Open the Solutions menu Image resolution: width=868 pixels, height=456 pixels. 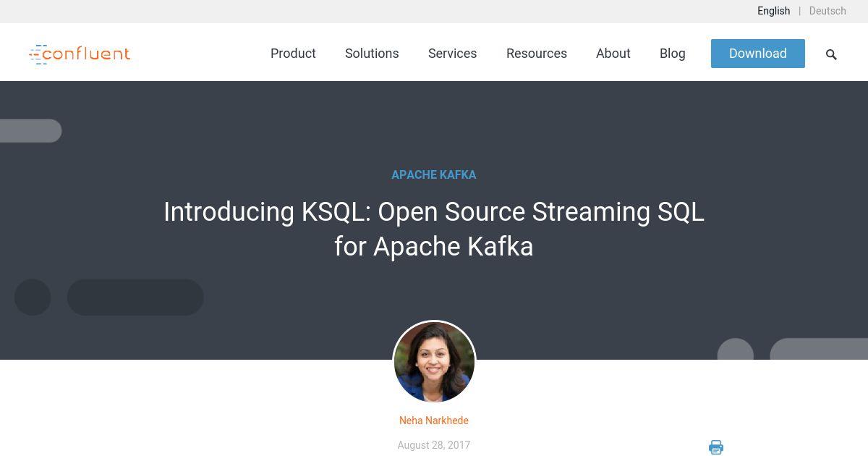coord(372,54)
